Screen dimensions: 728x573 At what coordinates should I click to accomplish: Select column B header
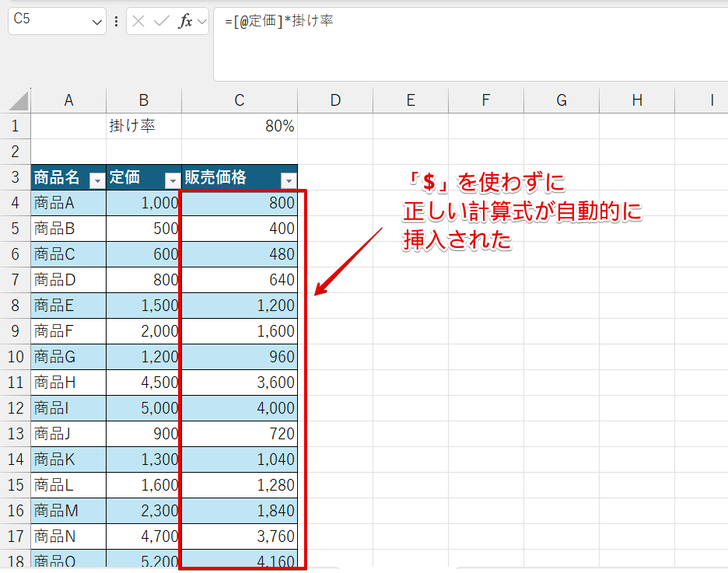pyautogui.click(x=144, y=100)
